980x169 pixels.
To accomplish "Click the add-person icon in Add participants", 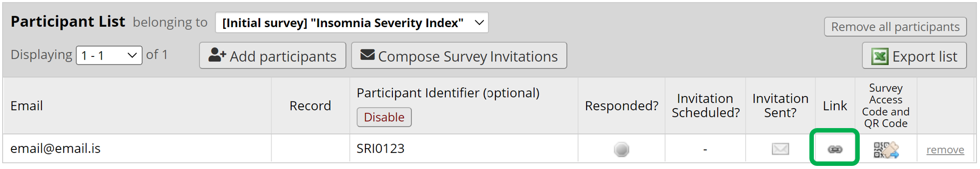I will [x=217, y=55].
